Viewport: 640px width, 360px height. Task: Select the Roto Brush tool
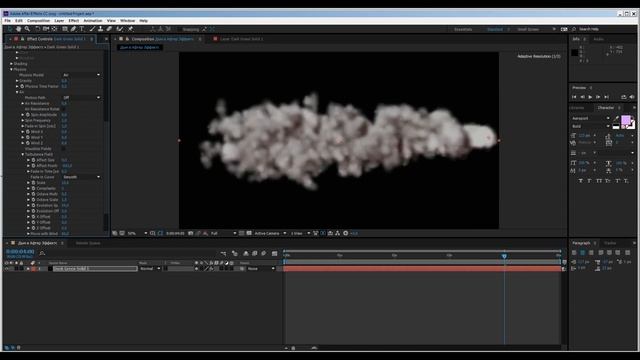coord(120,29)
